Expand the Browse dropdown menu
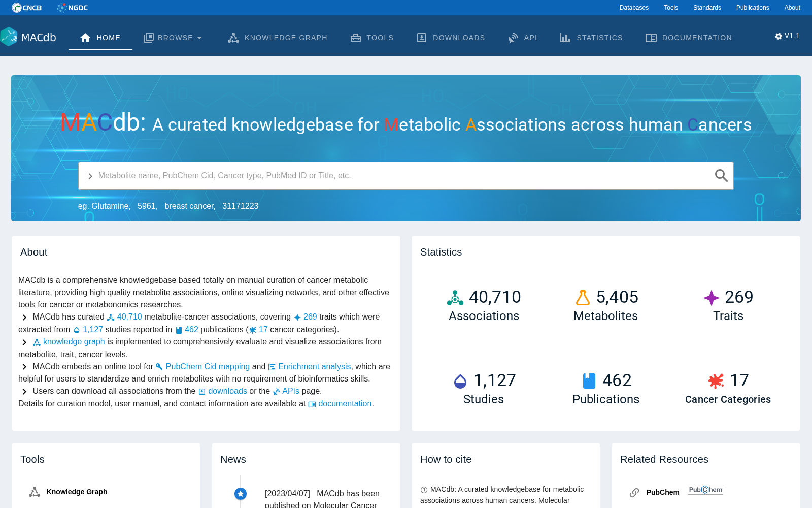This screenshot has height=508, width=812. (x=173, y=38)
